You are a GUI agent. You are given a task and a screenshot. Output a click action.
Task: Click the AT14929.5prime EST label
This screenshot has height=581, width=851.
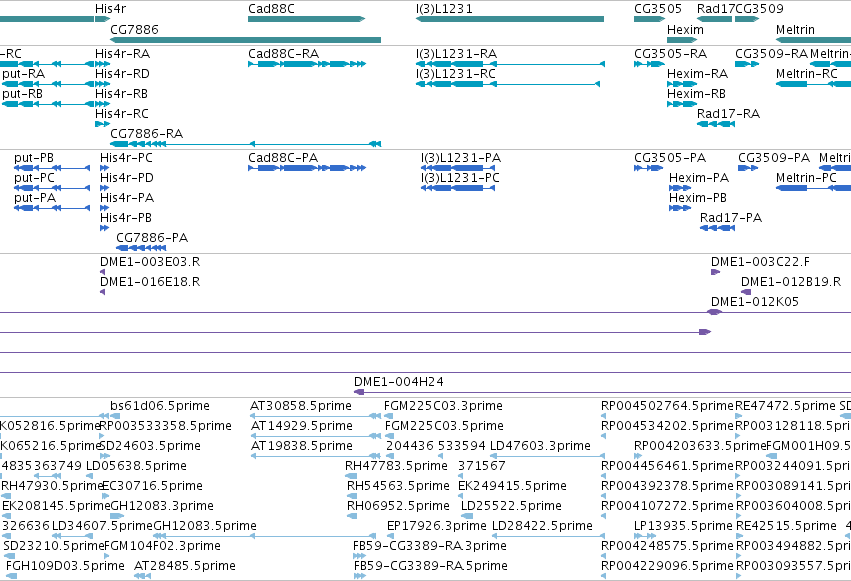click(x=302, y=426)
